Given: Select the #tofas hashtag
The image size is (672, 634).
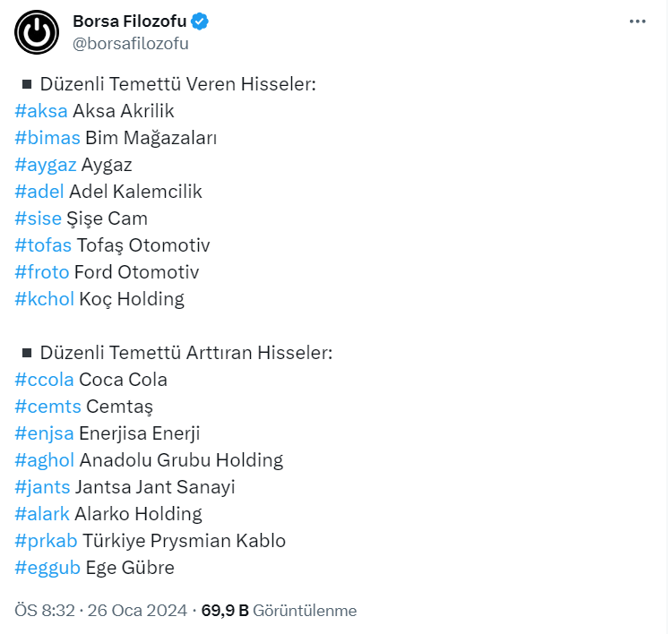Looking at the screenshot, I should pyautogui.click(x=43, y=245).
